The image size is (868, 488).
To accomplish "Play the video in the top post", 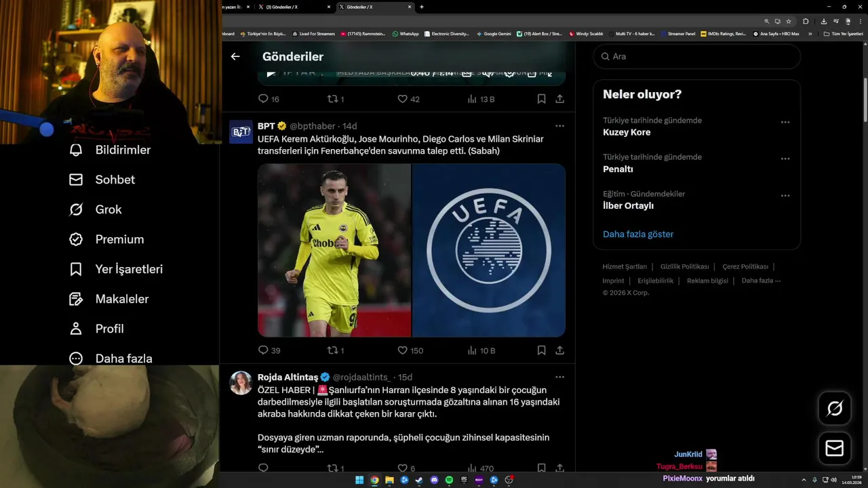I will [271, 73].
